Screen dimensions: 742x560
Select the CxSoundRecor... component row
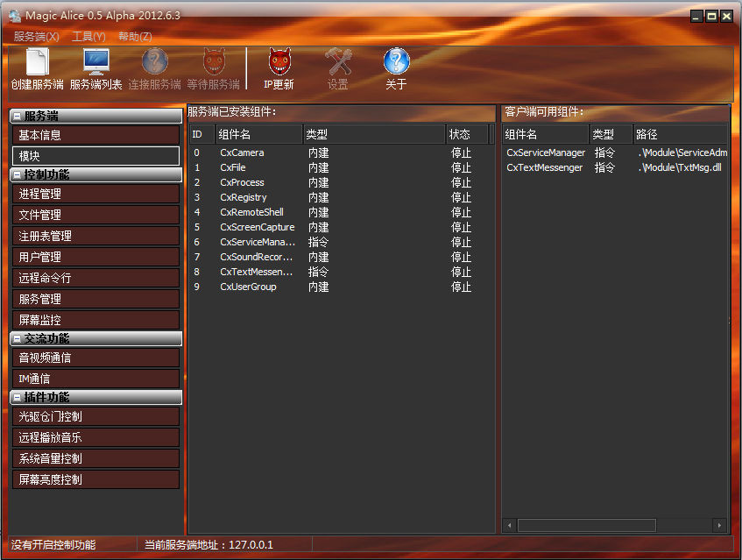341,257
